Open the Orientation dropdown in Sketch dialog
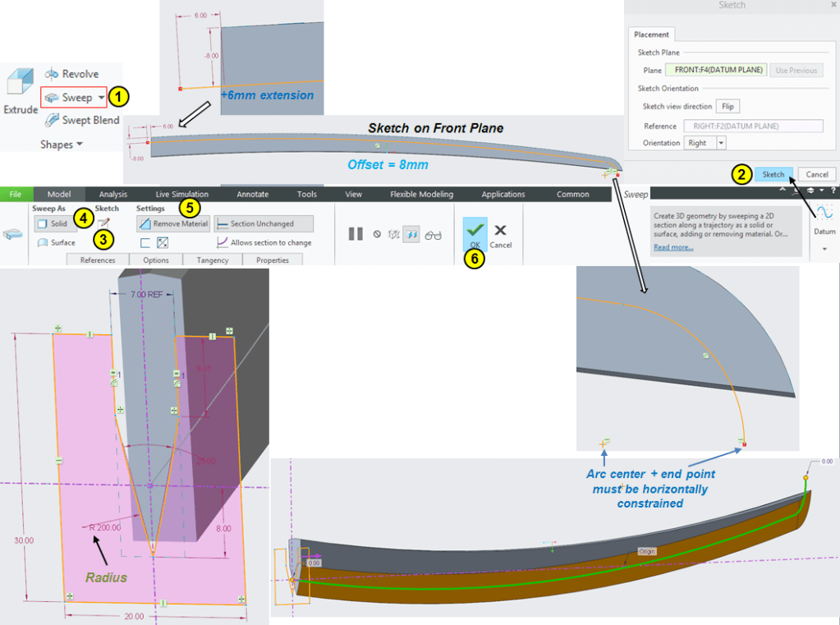 pos(722,142)
